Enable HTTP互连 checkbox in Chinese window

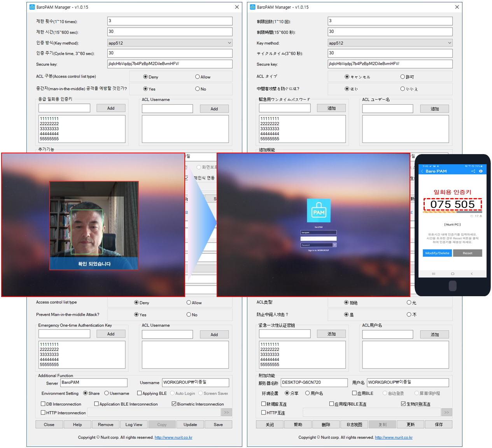[x=264, y=413]
